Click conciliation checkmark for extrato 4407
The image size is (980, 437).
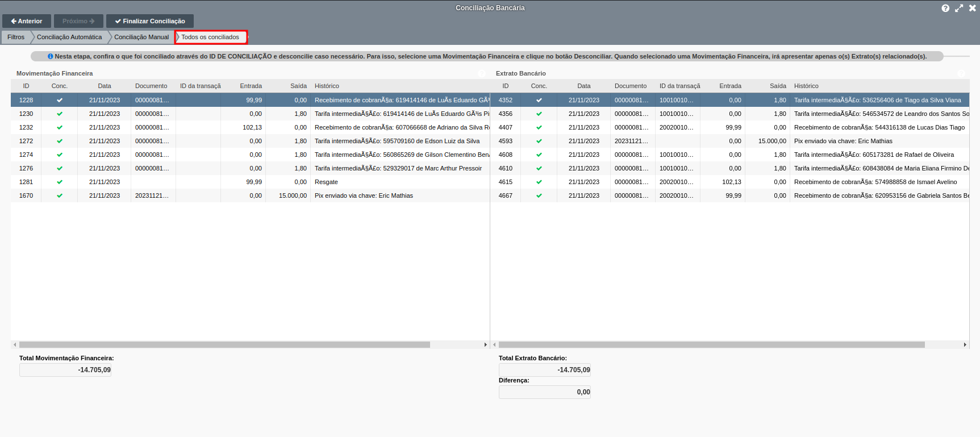(539, 127)
